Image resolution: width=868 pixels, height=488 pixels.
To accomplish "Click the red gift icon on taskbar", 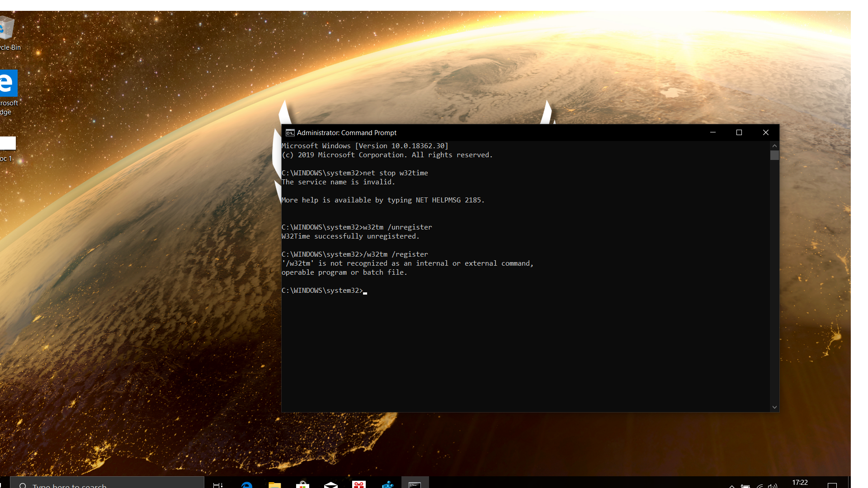I will (x=359, y=485).
